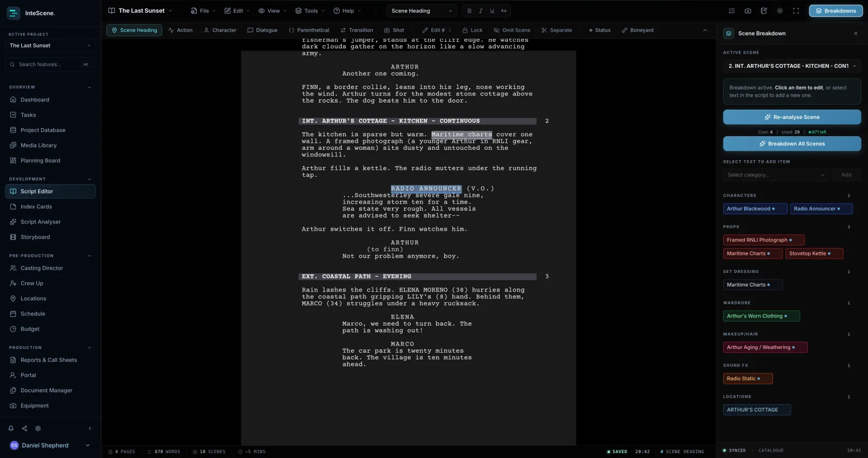Open the File menu

coord(203,11)
